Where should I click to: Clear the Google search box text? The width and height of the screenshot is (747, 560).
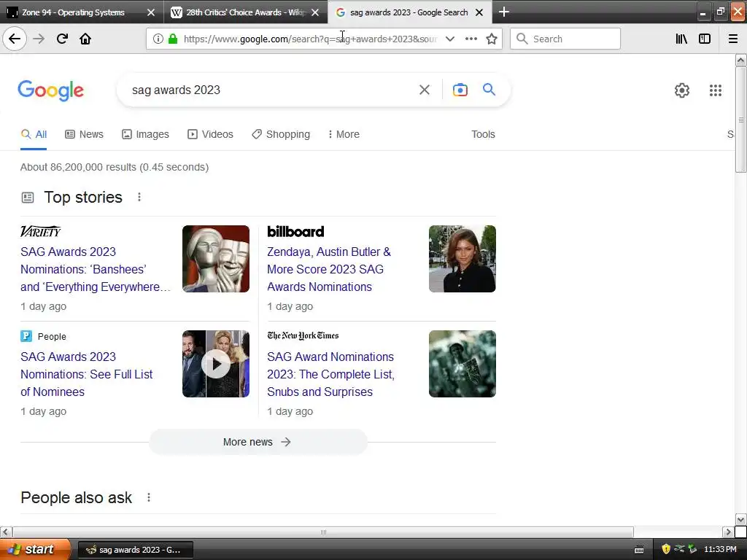424,90
